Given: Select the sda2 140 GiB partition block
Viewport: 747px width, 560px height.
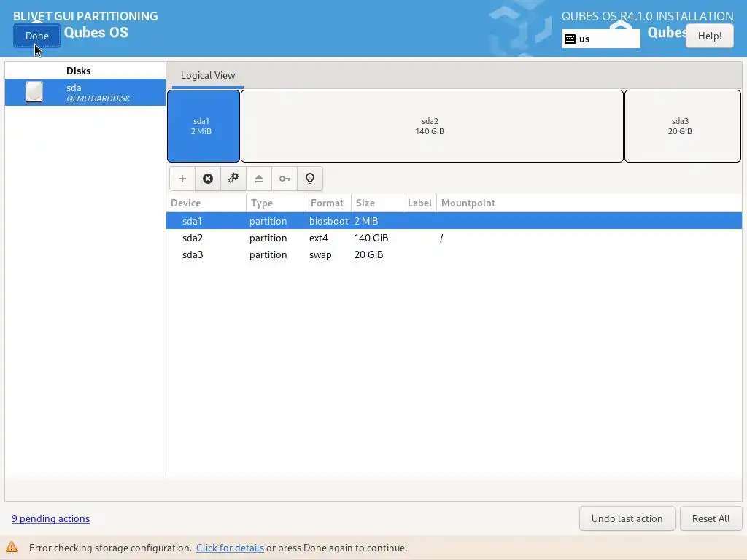Looking at the screenshot, I should pyautogui.click(x=432, y=126).
